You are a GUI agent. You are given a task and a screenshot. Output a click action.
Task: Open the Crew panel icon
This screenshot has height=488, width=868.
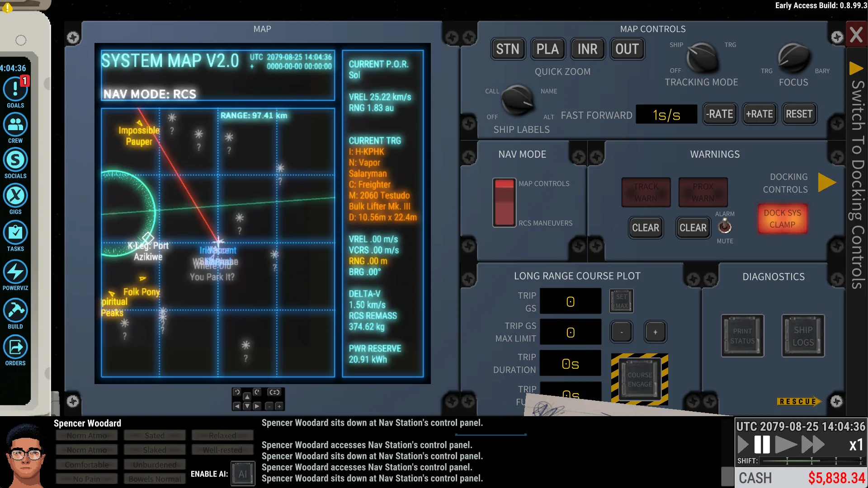tap(15, 124)
